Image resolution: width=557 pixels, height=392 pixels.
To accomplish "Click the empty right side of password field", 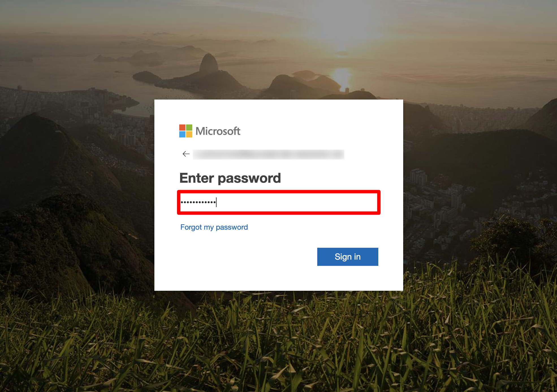I will click(x=311, y=203).
